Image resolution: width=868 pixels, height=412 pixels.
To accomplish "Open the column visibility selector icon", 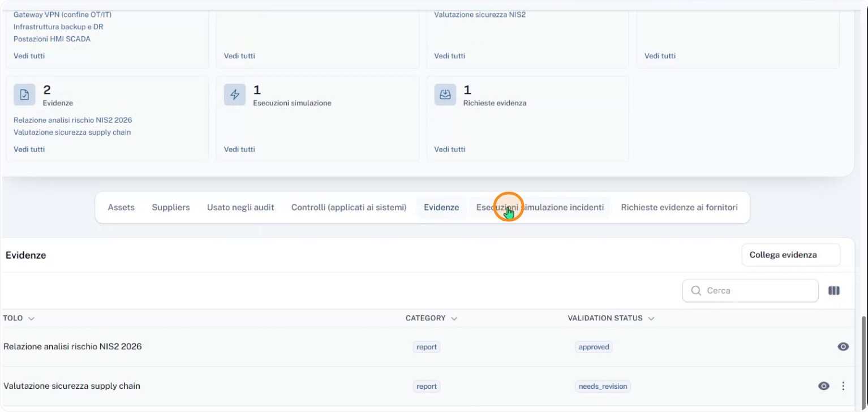I will point(833,290).
